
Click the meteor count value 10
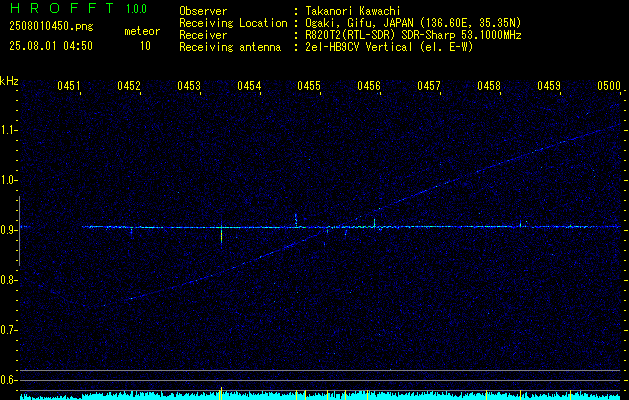click(145, 46)
